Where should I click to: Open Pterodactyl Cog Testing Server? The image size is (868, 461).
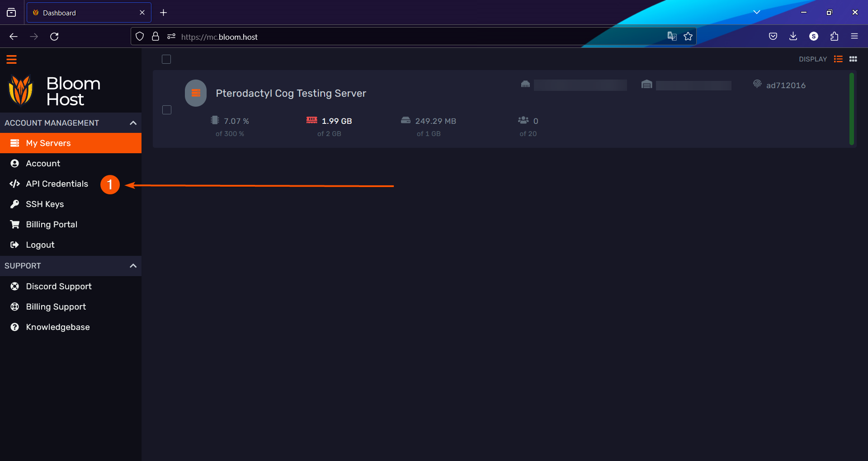(x=291, y=93)
